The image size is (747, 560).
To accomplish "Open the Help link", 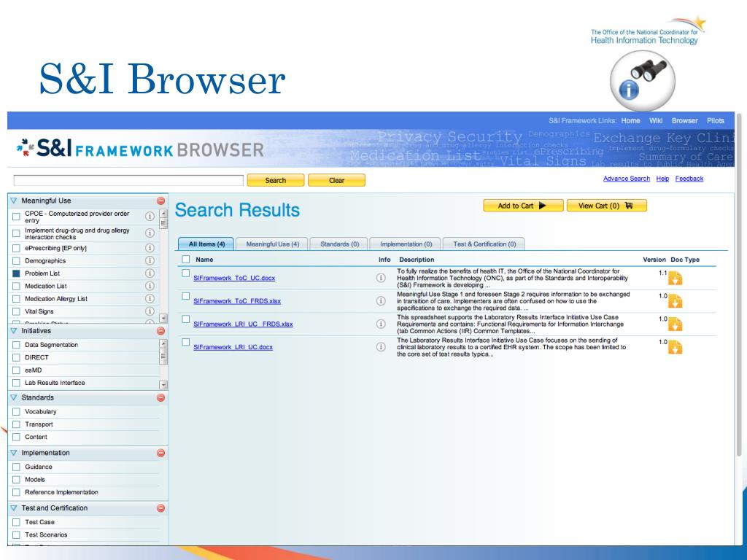I will (662, 179).
